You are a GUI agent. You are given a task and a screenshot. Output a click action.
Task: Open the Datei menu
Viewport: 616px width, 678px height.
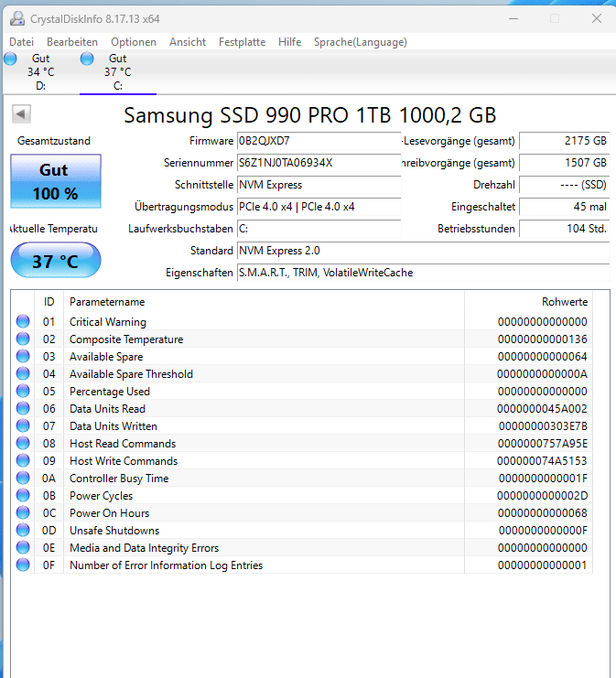pyautogui.click(x=22, y=42)
